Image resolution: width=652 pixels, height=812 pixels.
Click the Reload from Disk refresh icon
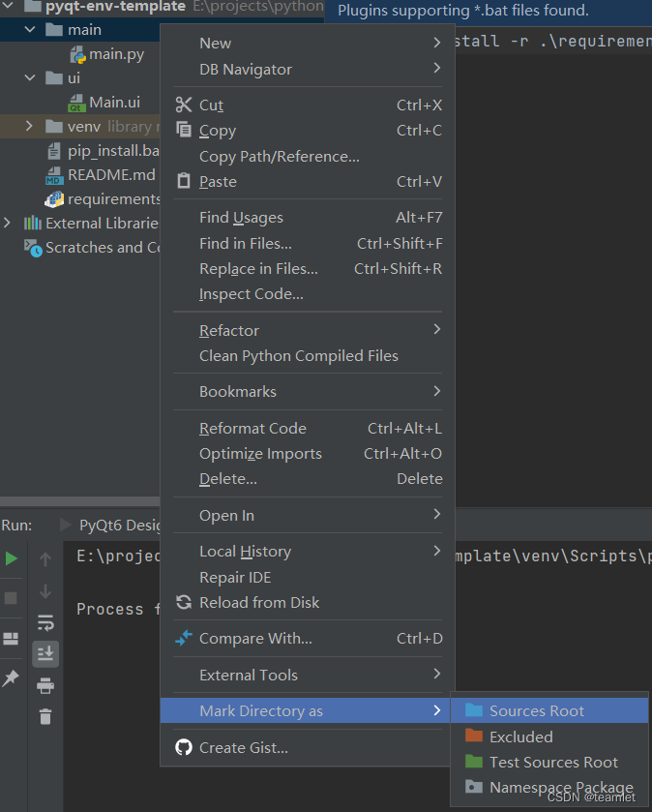tap(183, 602)
